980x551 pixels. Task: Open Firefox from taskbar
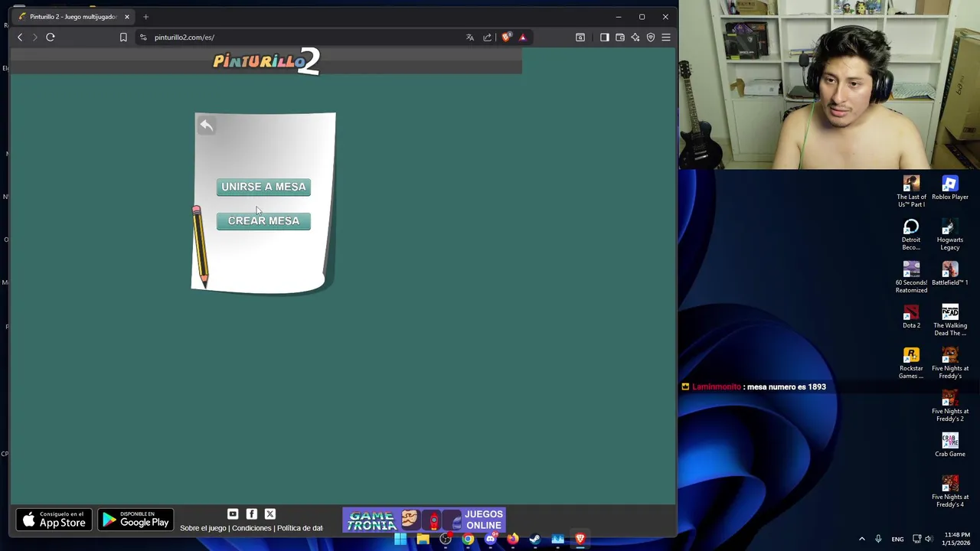click(x=512, y=540)
